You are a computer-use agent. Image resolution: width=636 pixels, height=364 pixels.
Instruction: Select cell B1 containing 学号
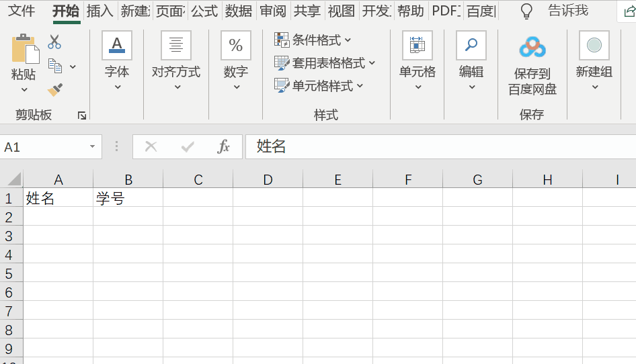pos(128,197)
